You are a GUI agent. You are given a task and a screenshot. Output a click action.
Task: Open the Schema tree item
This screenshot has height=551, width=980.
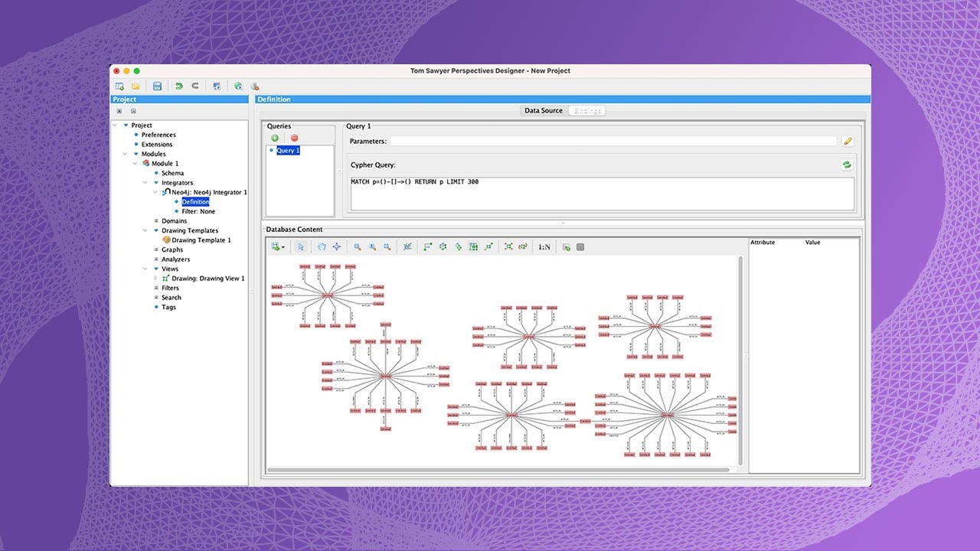pos(172,173)
